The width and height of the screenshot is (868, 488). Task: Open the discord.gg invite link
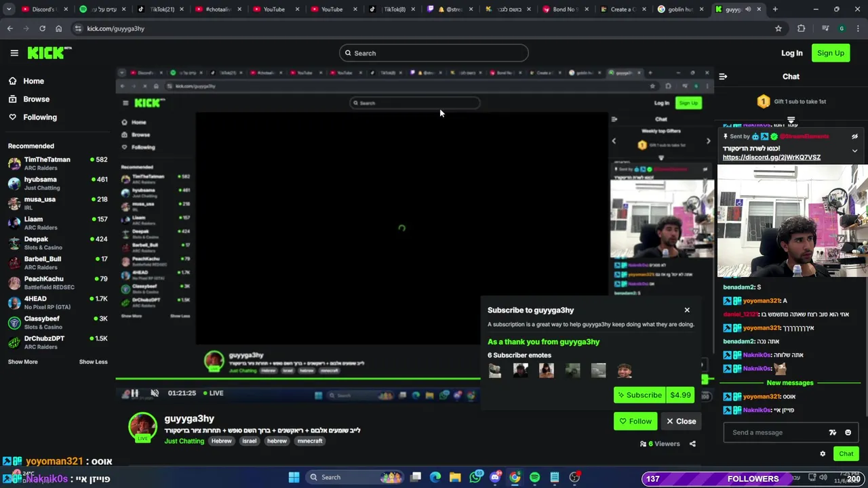(x=772, y=157)
